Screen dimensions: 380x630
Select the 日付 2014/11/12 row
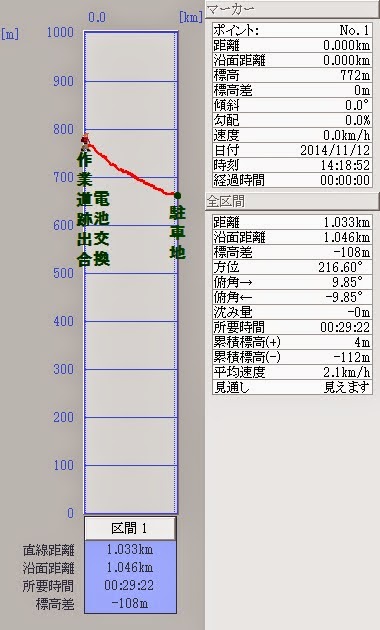click(x=292, y=150)
